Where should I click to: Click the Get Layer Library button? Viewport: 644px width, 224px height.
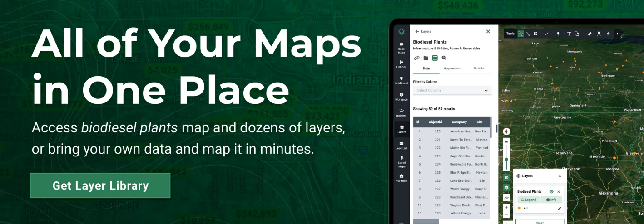click(x=100, y=185)
